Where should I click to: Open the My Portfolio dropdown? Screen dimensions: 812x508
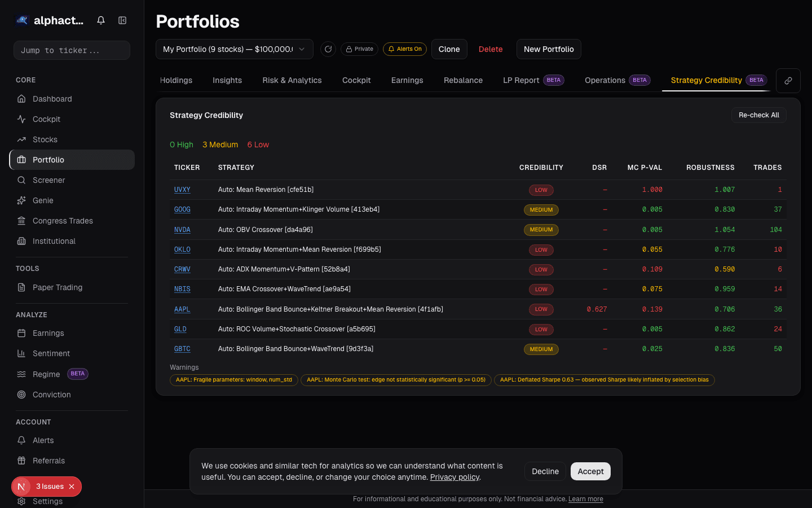tap(234, 49)
